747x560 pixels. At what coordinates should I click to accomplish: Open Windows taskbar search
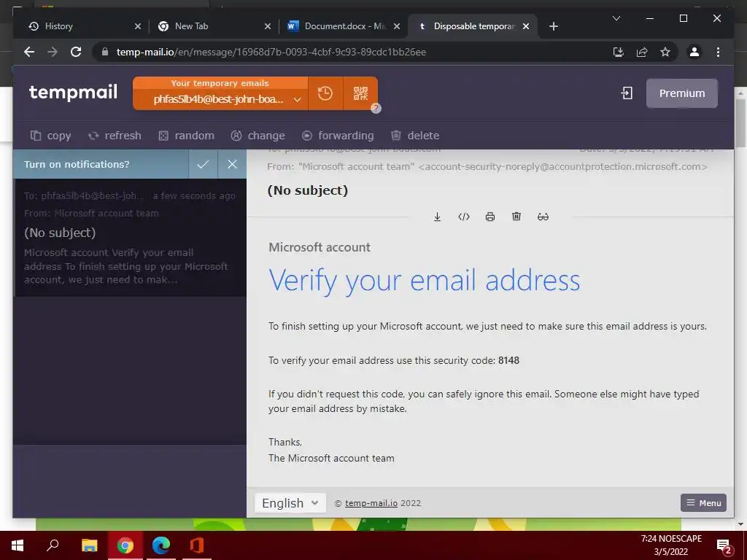[x=53, y=545]
